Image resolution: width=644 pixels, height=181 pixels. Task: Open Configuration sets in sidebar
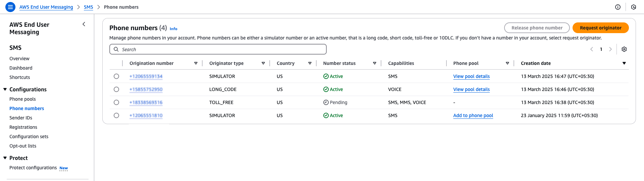pos(29,137)
